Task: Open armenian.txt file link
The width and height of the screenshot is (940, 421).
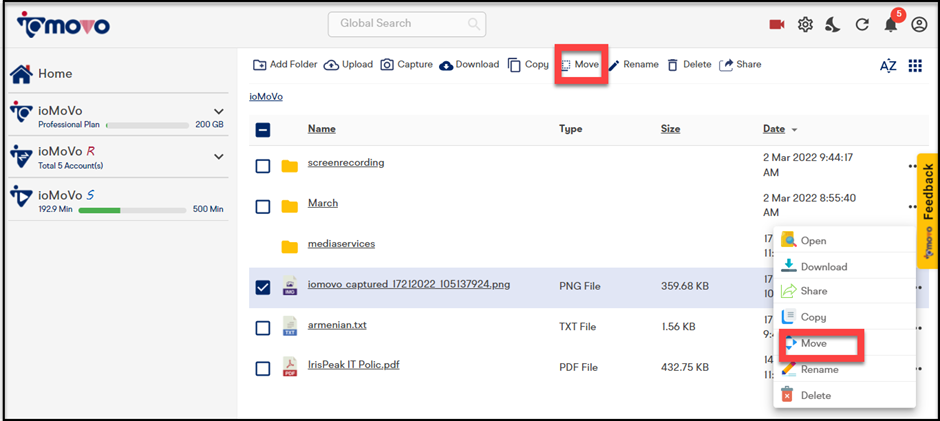Action: [x=337, y=325]
